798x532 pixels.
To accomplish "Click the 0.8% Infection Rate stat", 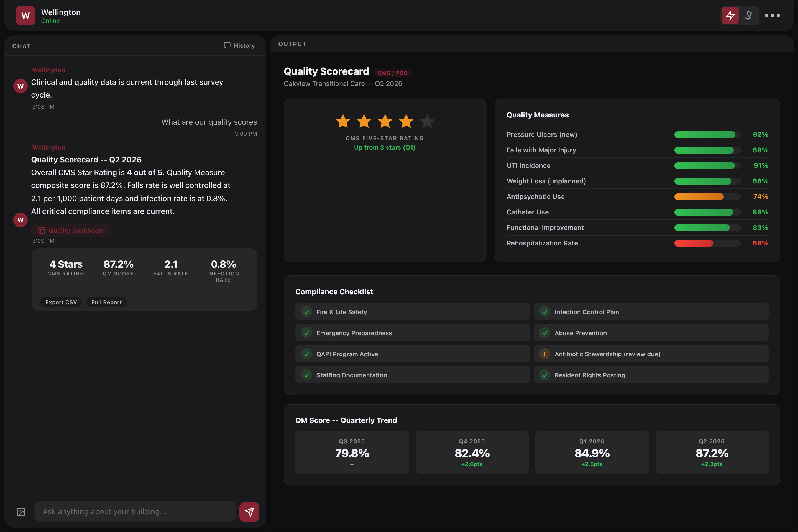I will coord(223,270).
